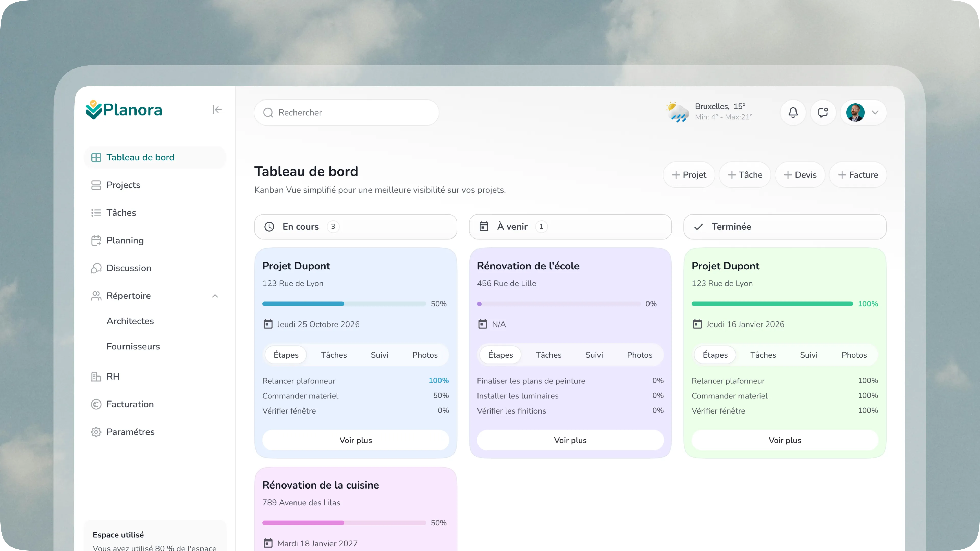Collapse the sidebar using the arrow icon
This screenshot has height=551, width=980.
(217, 110)
